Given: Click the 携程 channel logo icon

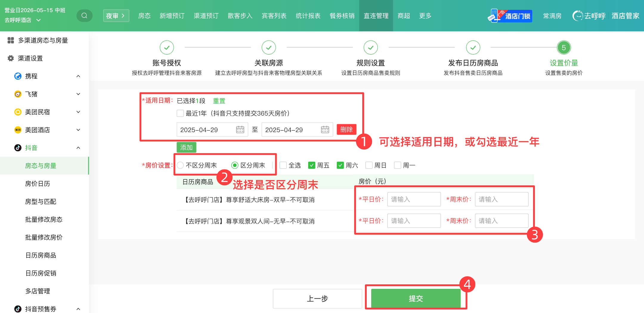Looking at the screenshot, I should [18, 76].
